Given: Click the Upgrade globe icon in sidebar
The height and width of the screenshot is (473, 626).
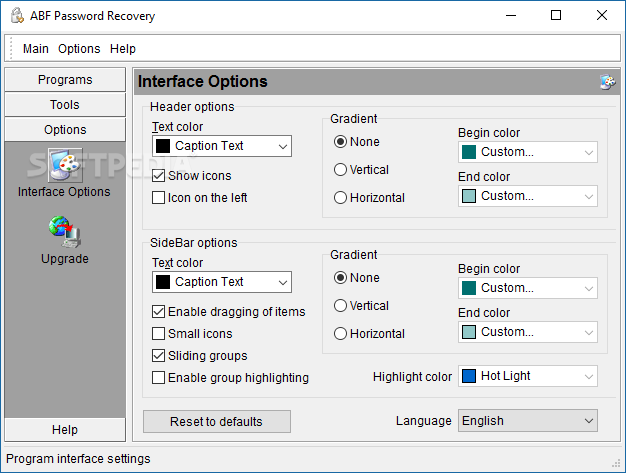Looking at the screenshot, I should 65,232.
